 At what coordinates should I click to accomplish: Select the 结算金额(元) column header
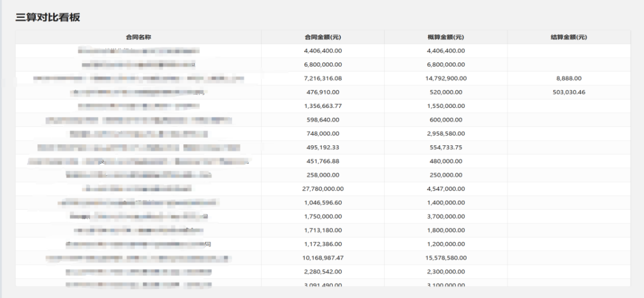tap(568, 37)
